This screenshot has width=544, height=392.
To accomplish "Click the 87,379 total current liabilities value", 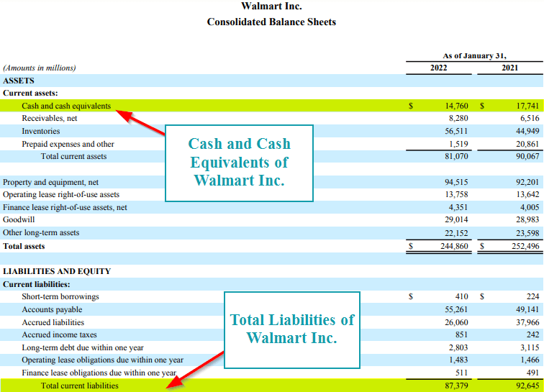I will tap(456, 386).
